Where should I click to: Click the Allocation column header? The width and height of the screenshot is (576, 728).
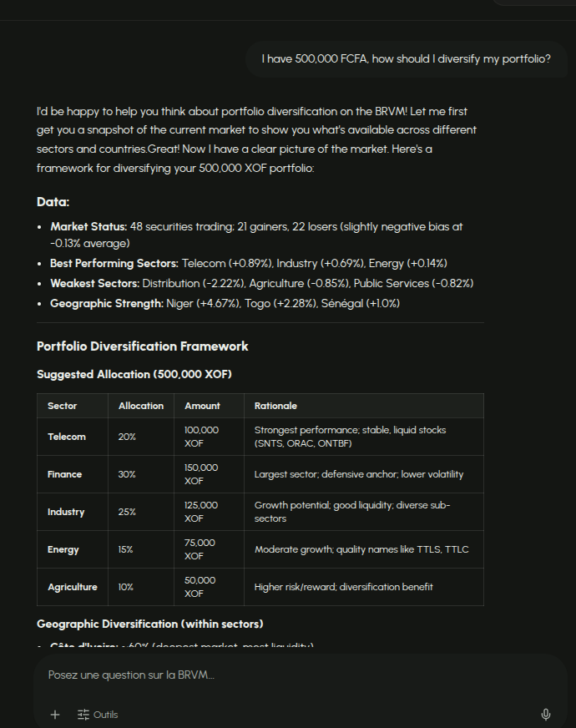[x=141, y=406]
